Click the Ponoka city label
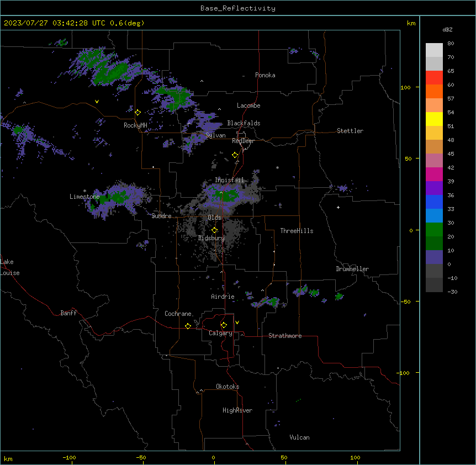This screenshot has width=476, height=465. 265,75
